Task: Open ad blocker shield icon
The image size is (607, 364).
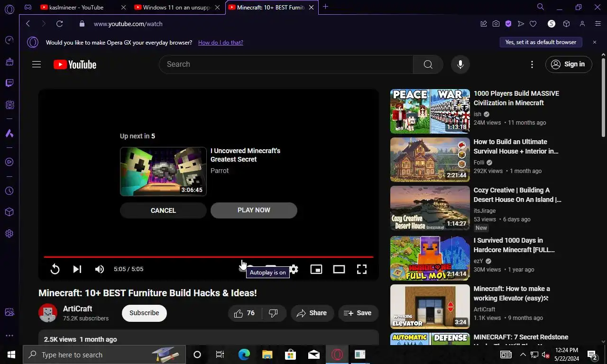Action: (x=508, y=24)
